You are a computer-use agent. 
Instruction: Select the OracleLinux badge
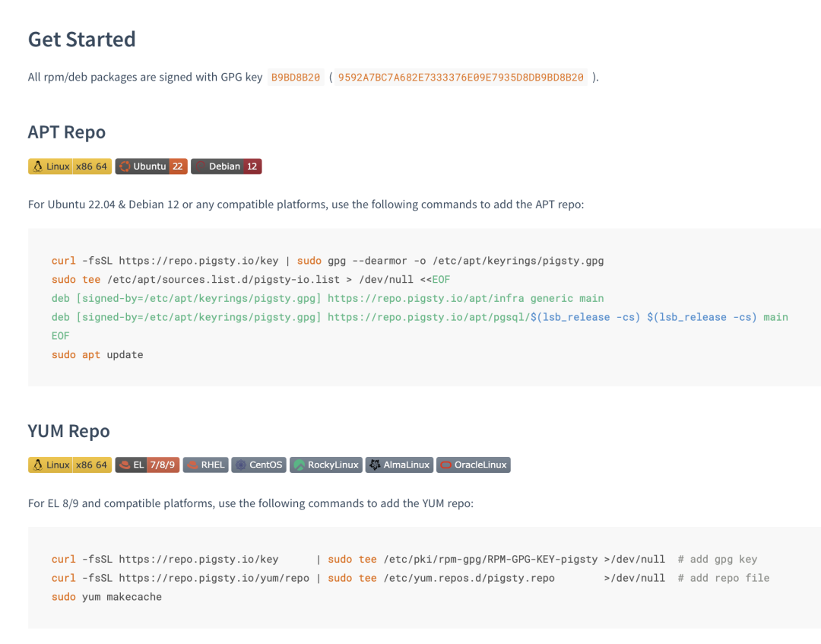tap(473, 465)
